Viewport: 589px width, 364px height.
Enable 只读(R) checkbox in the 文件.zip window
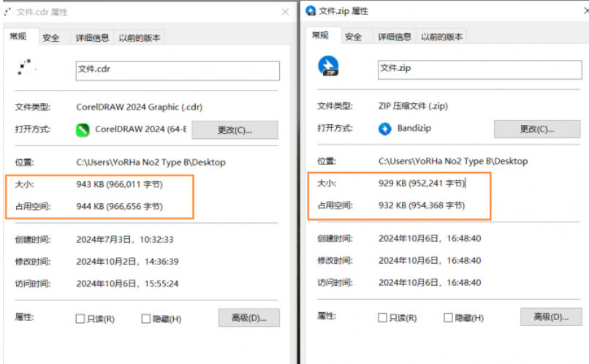pyautogui.click(x=382, y=317)
